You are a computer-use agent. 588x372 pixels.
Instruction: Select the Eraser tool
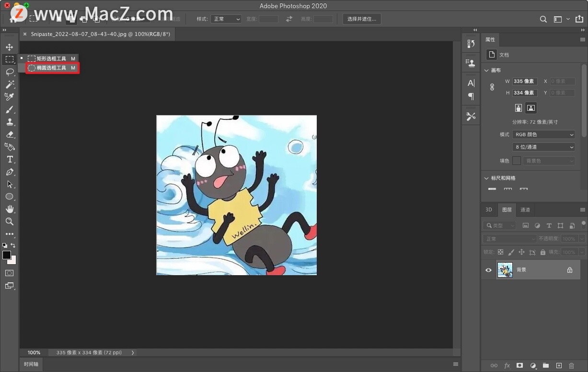pyautogui.click(x=9, y=134)
